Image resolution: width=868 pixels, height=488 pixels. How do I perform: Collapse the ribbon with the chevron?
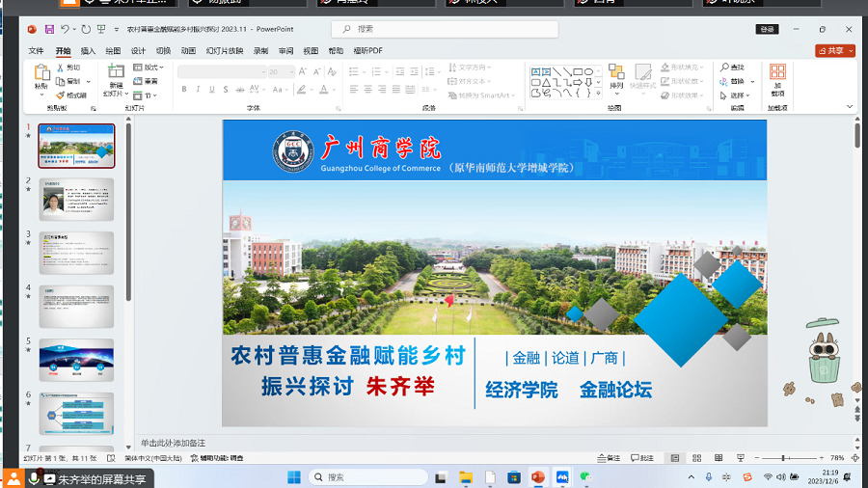click(850, 107)
